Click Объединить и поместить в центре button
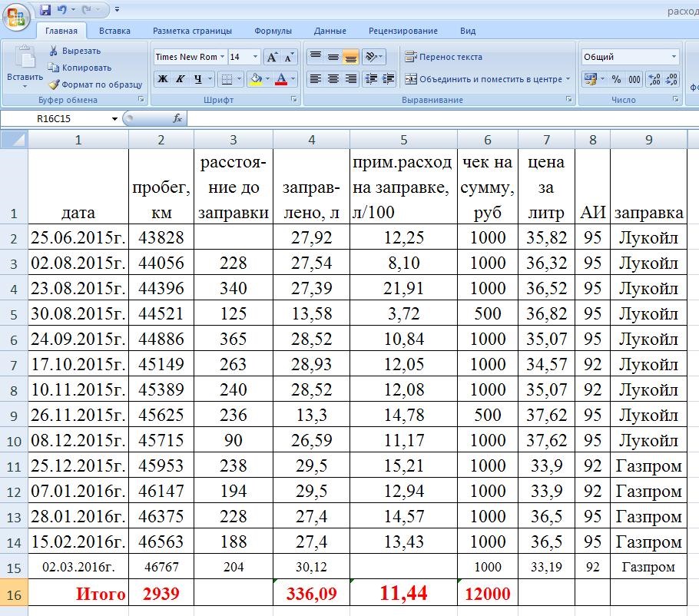 coord(487,79)
